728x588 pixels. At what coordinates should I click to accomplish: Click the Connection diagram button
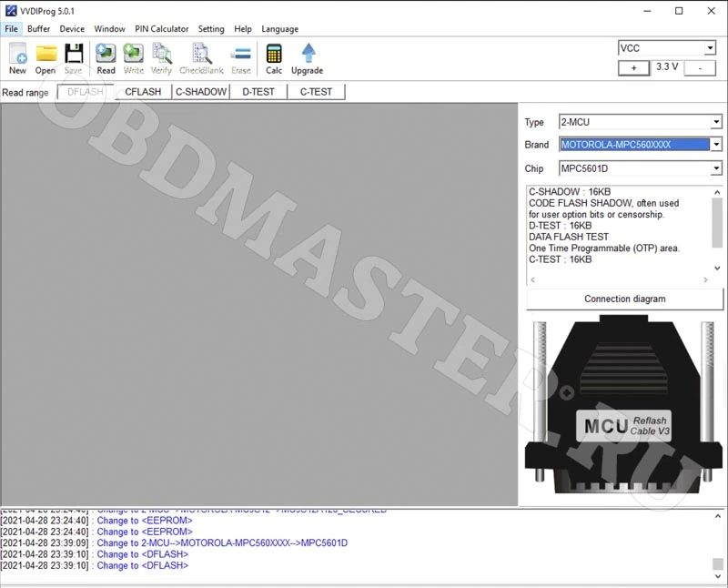(x=625, y=299)
